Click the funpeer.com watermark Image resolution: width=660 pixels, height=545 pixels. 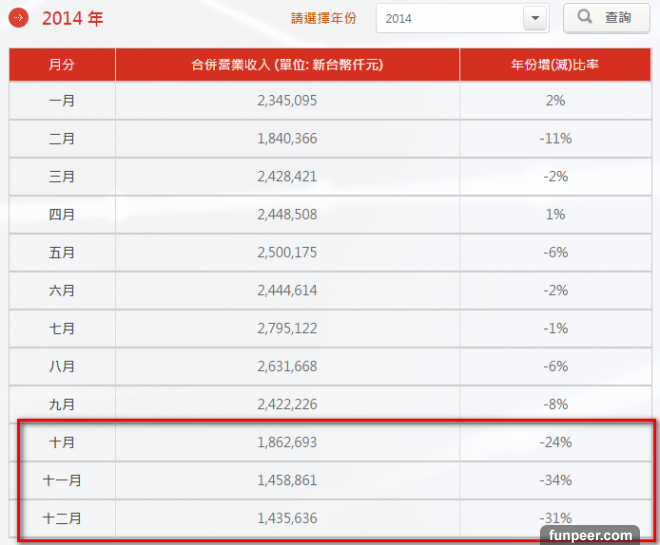(x=597, y=535)
